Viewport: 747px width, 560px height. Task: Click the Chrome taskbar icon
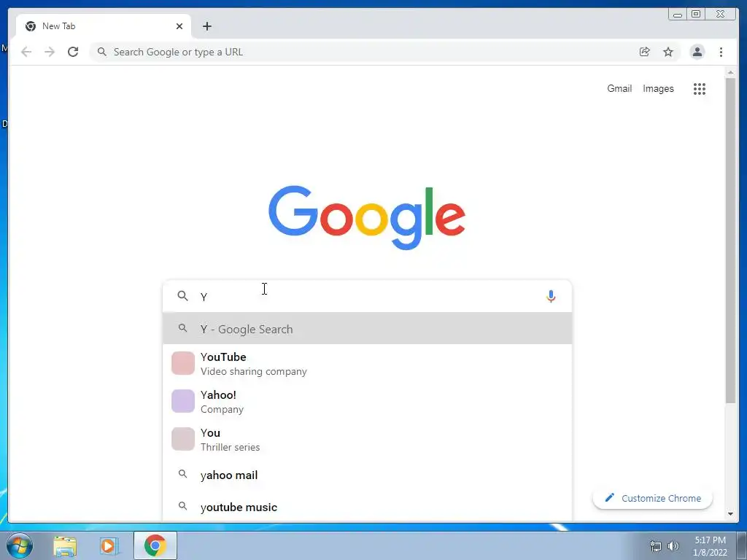click(x=155, y=545)
